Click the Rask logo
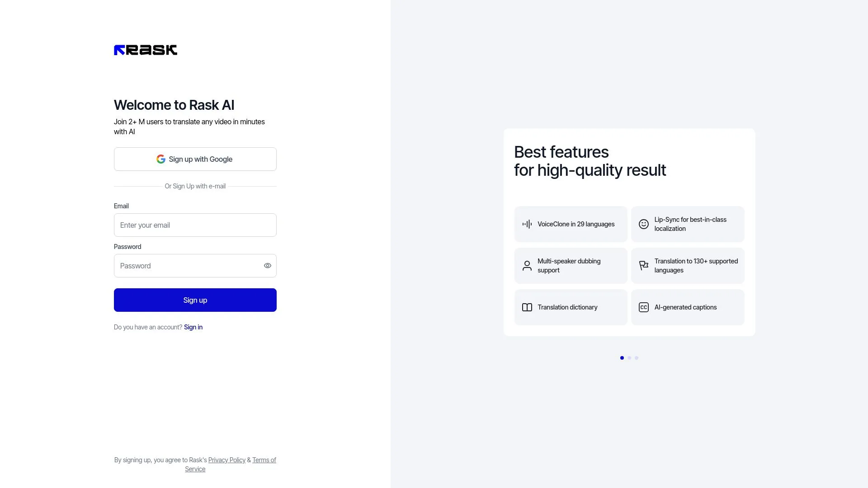Viewport: 868px width, 488px height. point(145,50)
